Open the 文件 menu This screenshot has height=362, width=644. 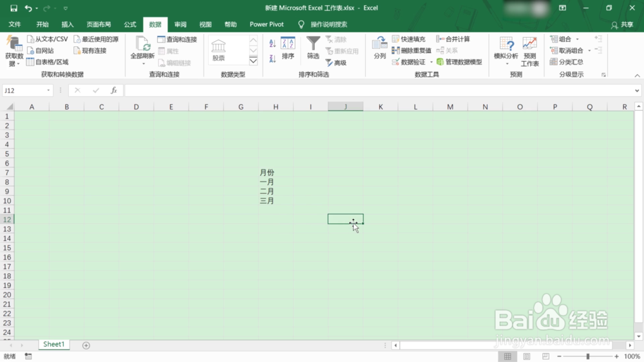click(x=15, y=24)
